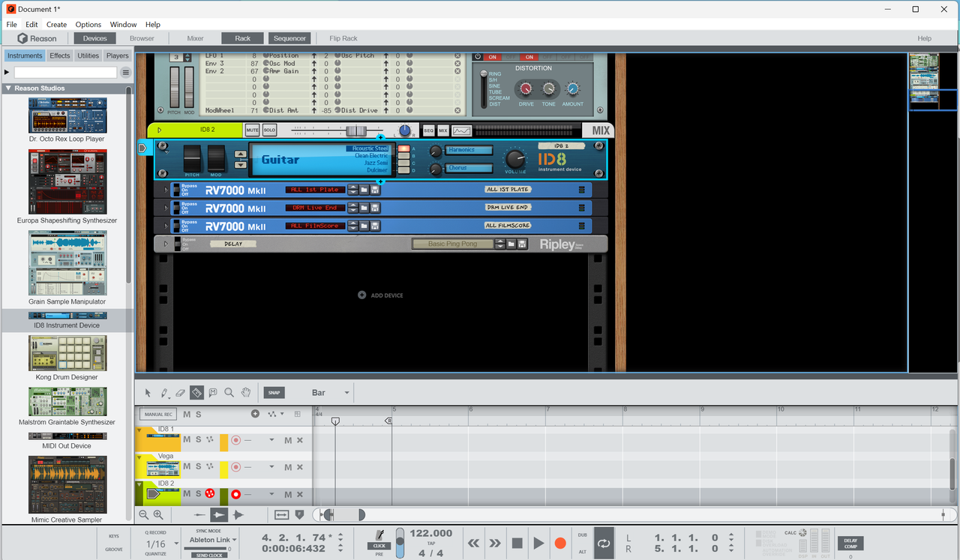960x560 pixels.
Task: Select the arrow selection tool in sequencer toolbar
Action: 148,392
